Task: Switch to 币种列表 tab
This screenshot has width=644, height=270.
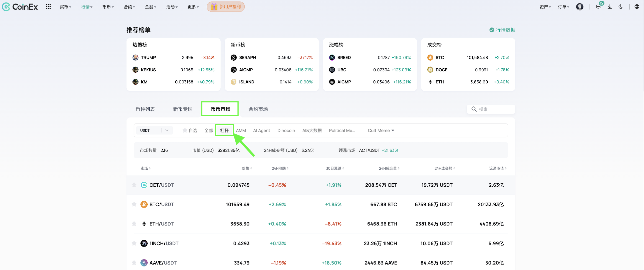Action: pos(145,109)
